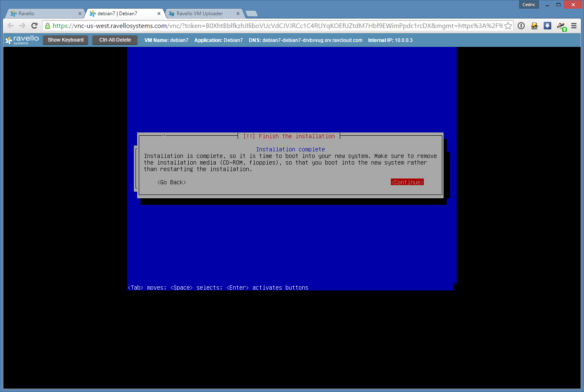Open a new browser tab

pyautogui.click(x=252, y=14)
